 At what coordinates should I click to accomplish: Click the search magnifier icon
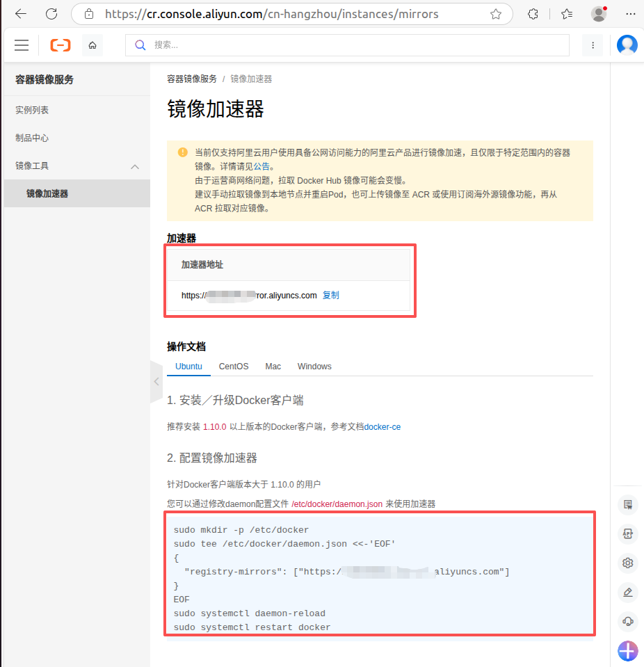click(x=140, y=45)
